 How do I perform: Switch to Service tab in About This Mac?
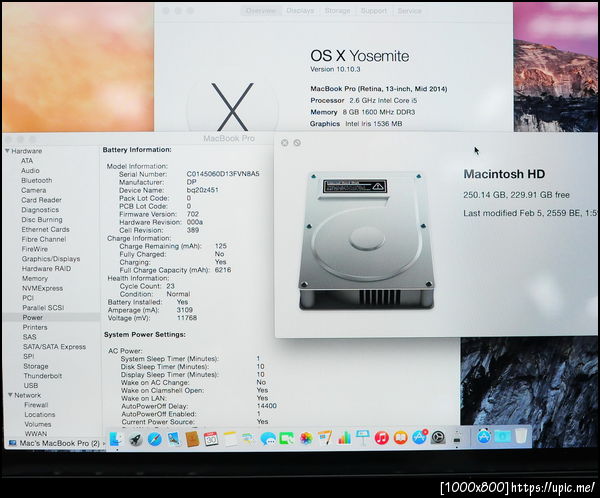[409, 11]
